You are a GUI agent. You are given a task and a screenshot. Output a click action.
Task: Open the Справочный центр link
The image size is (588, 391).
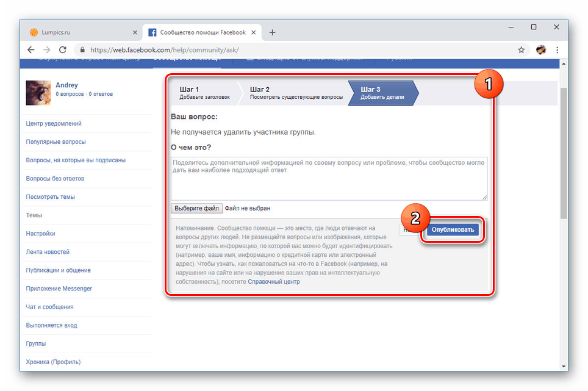pos(274,282)
